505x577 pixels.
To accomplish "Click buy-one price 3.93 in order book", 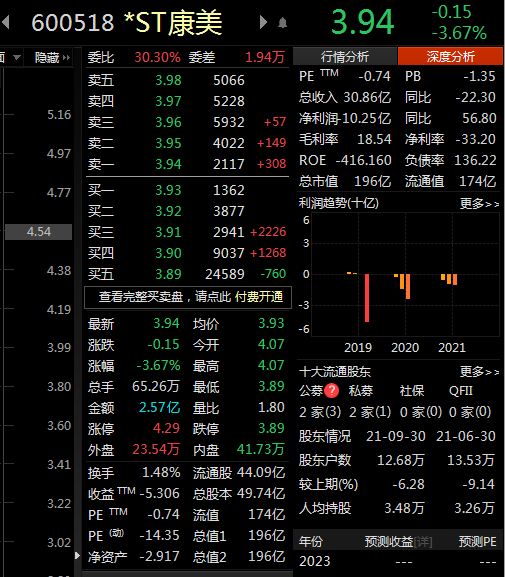I will coord(168,190).
